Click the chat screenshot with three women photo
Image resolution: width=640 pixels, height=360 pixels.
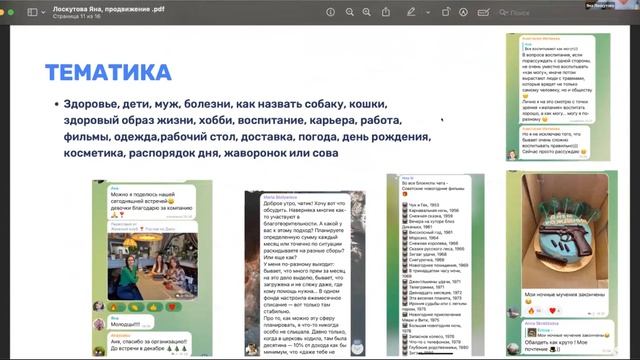[x=152, y=268]
